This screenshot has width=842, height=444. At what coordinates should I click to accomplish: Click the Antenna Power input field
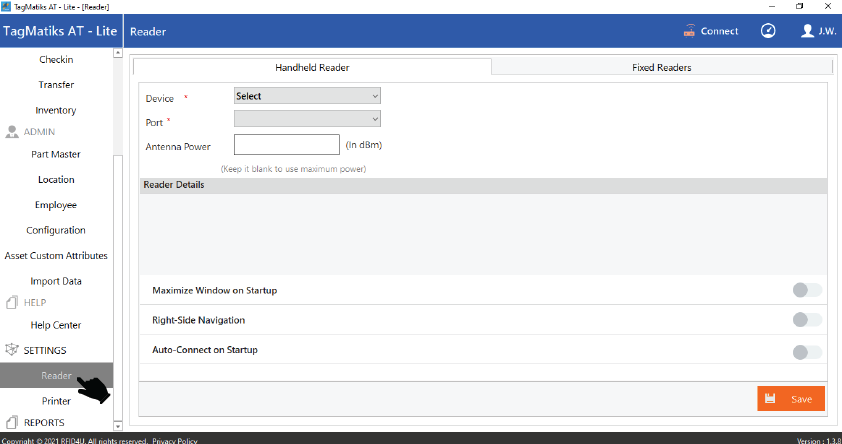[x=287, y=145]
